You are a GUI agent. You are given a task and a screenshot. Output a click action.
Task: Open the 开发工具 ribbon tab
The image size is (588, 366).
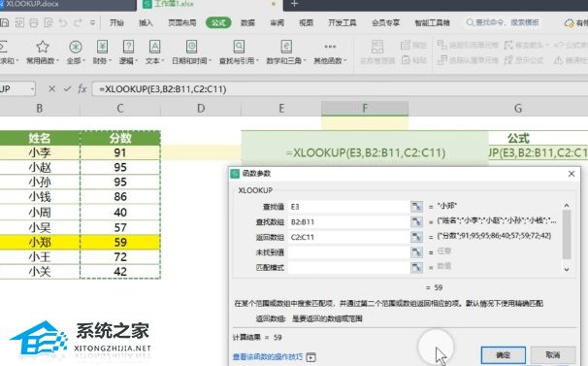(342, 23)
